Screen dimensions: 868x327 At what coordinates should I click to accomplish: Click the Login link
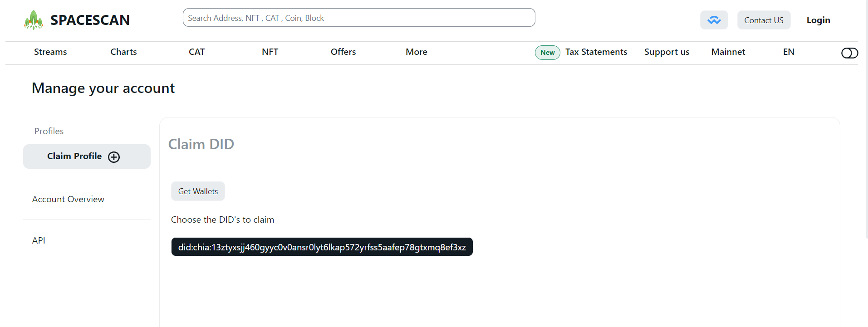click(818, 20)
